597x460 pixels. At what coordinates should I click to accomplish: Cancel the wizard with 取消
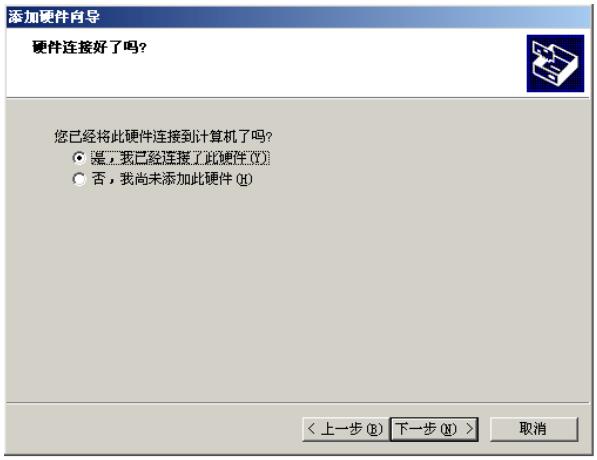(x=533, y=429)
